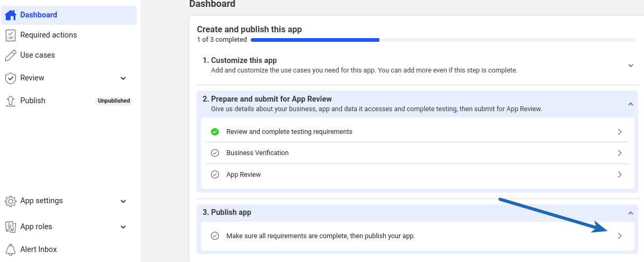Click the 1 of 3 completed progress bar
This screenshot has width=644, height=262.
pos(443,40)
